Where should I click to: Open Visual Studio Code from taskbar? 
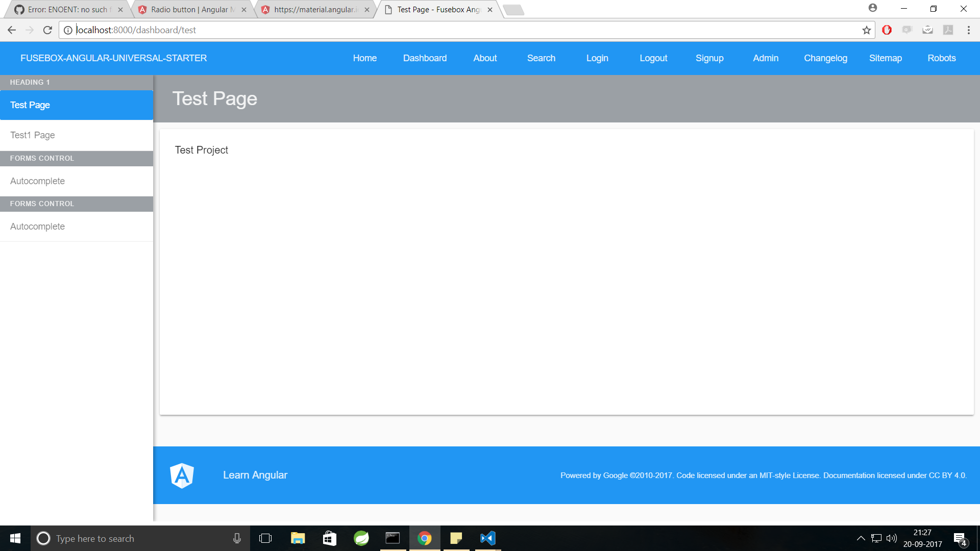click(487, 538)
